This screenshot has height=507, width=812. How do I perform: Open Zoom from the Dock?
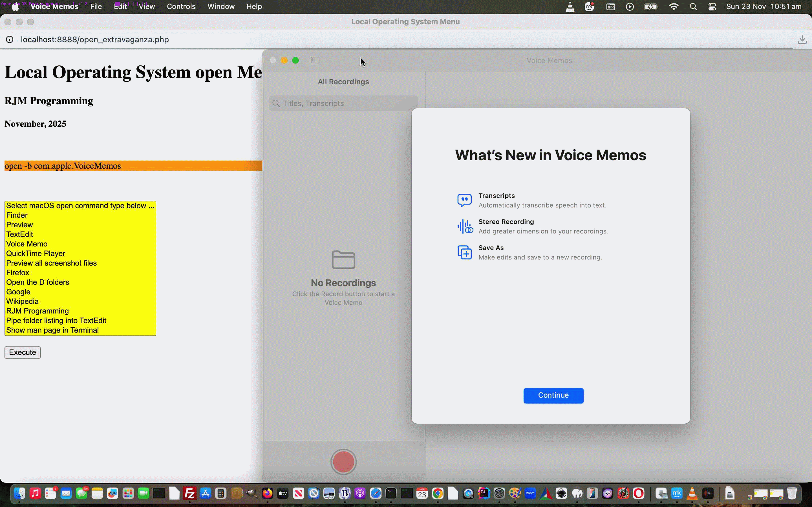[530, 493]
